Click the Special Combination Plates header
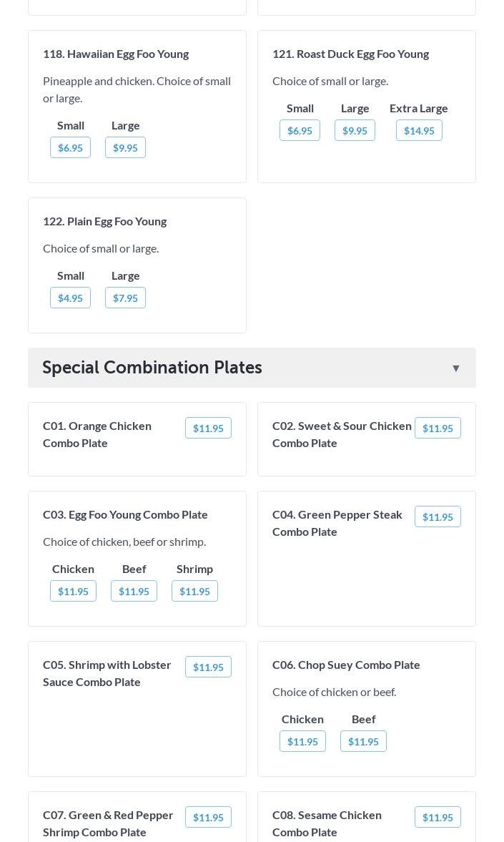Image resolution: width=504 pixels, height=842 pixels. [152, 368]
